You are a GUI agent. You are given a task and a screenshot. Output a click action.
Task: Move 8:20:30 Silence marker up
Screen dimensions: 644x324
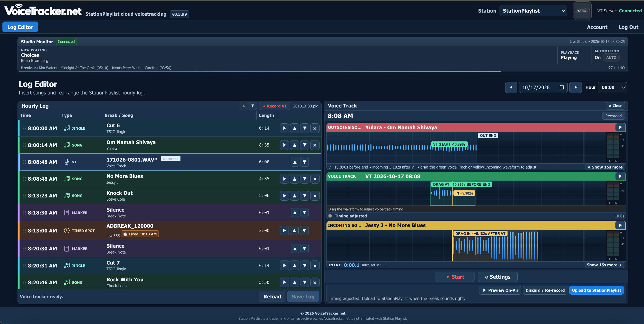[x=295, y=249]
